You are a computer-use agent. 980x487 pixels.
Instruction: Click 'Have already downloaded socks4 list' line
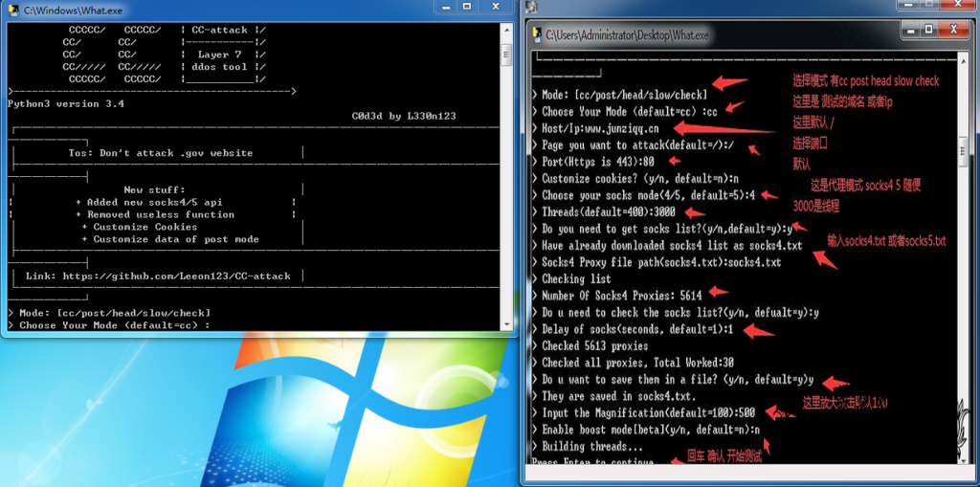pyautogui.click(x=667, y=246)
